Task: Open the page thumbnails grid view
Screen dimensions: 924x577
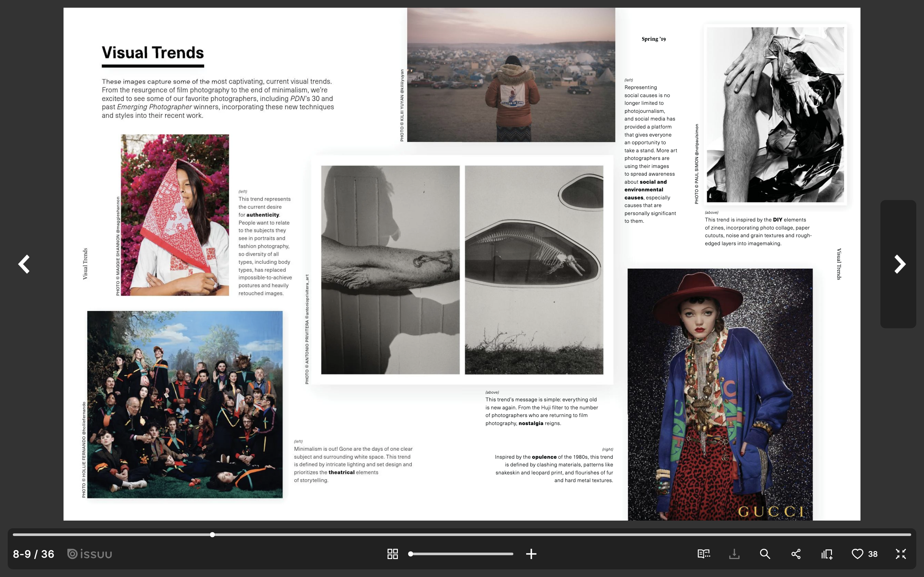Action: 392,554
